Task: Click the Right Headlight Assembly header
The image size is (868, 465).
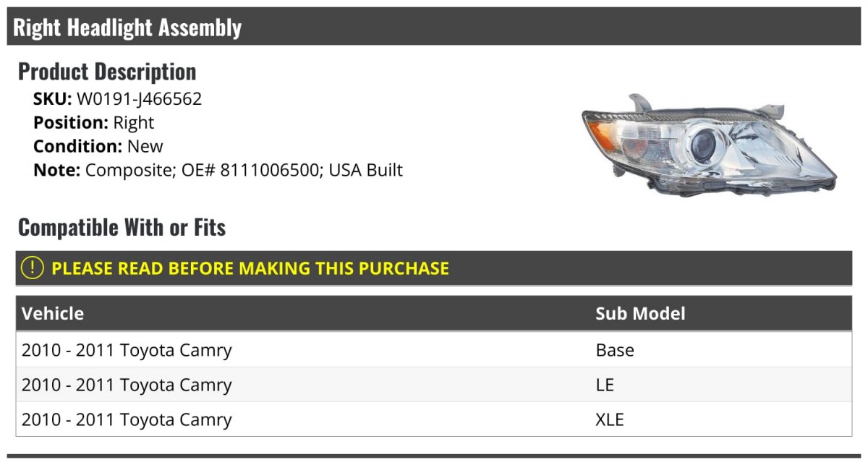Action: point(434,27)
